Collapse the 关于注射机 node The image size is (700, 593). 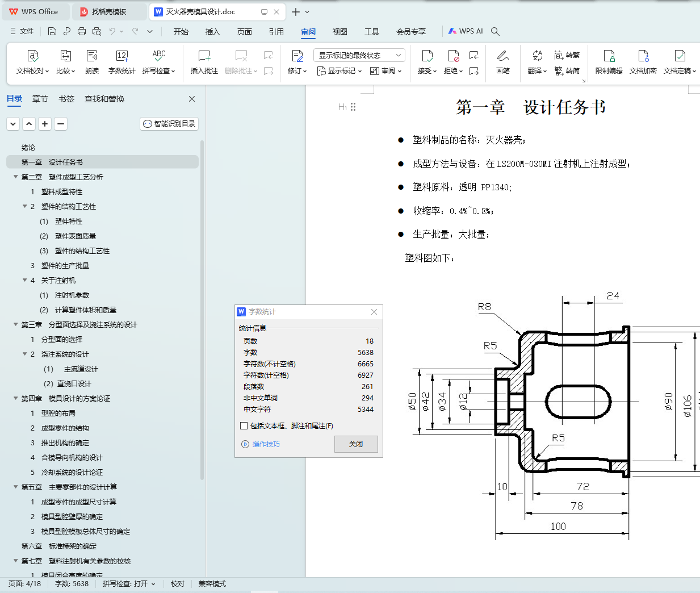(25, 280)
